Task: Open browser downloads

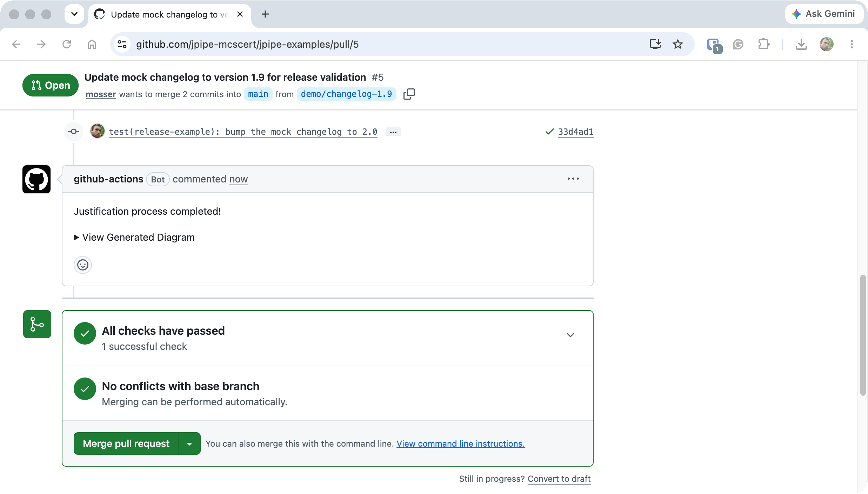Action: coord(801,44)
